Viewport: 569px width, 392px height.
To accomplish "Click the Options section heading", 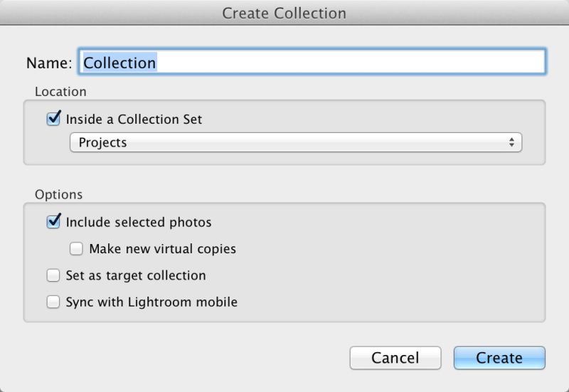I will pos(58,194).
